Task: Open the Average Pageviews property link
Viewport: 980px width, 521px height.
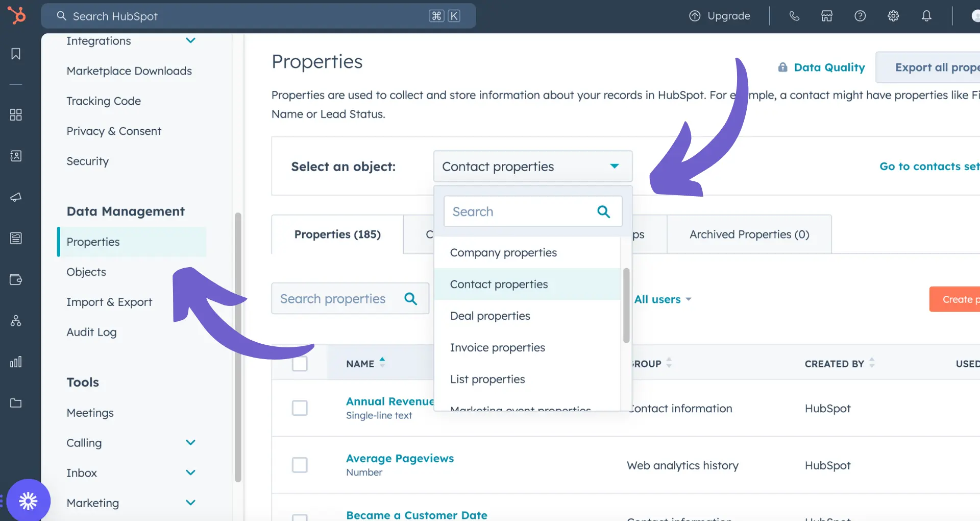Action: [x=400, y=458]
